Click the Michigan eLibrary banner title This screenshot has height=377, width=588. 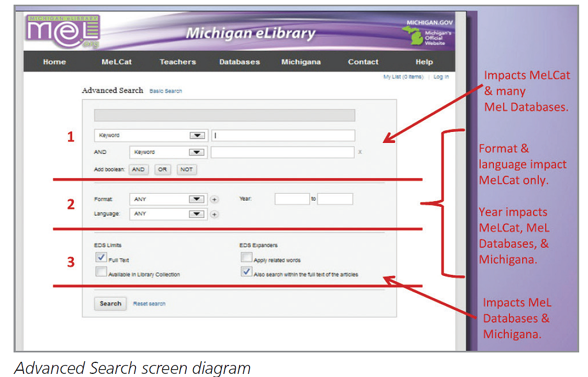click(x=251, y=34)
